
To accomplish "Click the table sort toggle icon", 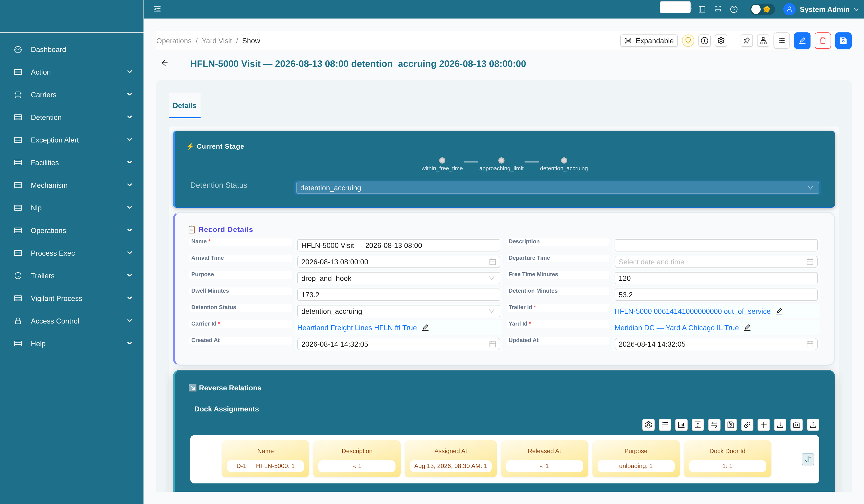I will coord(808,459).
